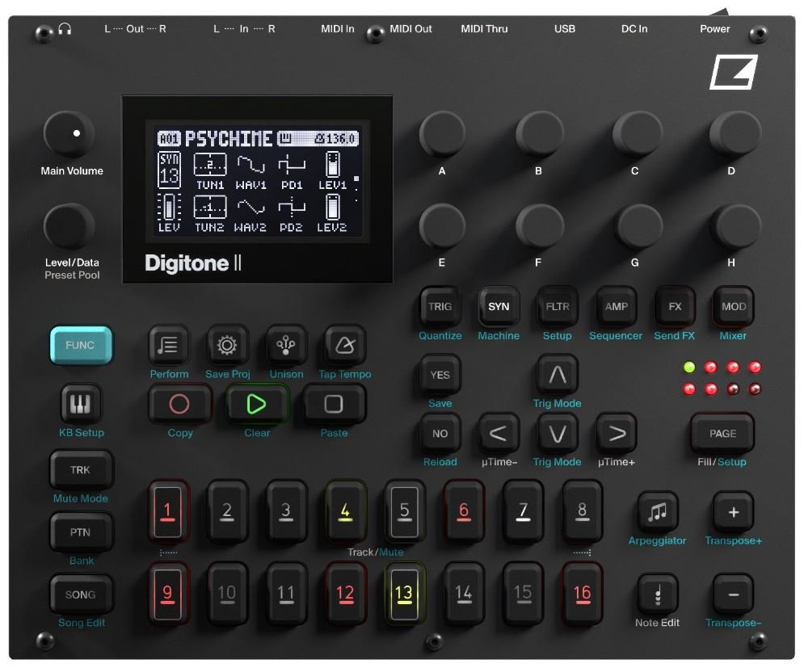Toggle track key 5
The height and width of the screenshot is (672, 804).
(x=404, y=511)
